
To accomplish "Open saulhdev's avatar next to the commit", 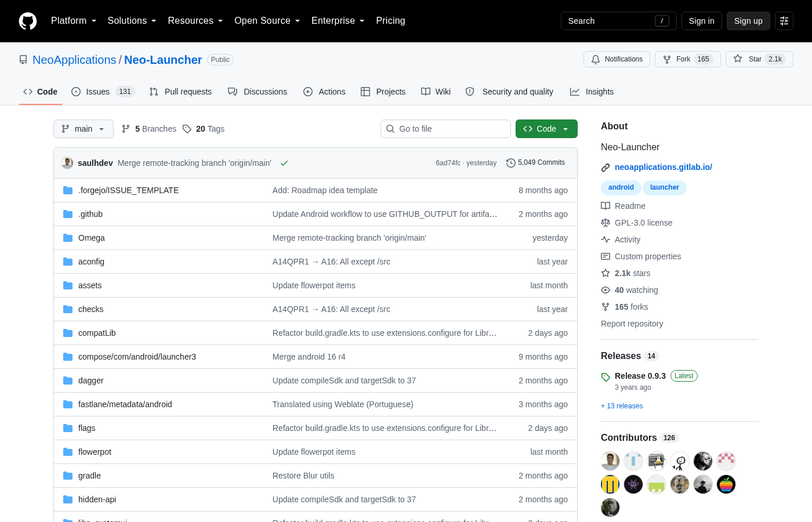I will tap(67, 163).
